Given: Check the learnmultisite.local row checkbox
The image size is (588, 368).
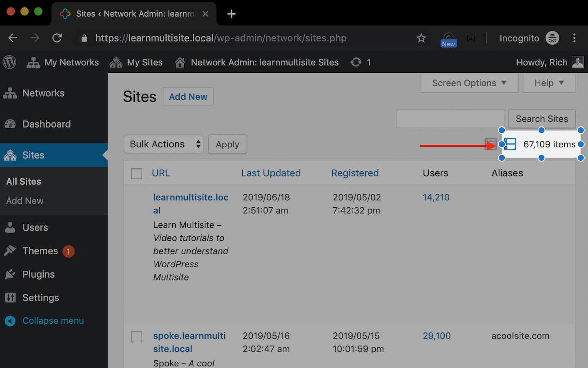Looking at the screenshot, I should (136, 197).
